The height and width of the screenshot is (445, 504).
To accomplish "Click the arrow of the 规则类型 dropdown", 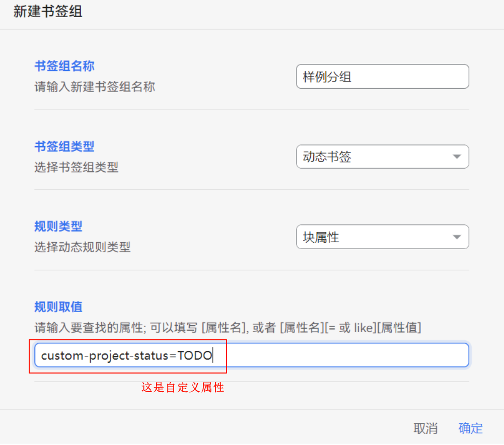I will pyautogui.click(x=457, y=237).
